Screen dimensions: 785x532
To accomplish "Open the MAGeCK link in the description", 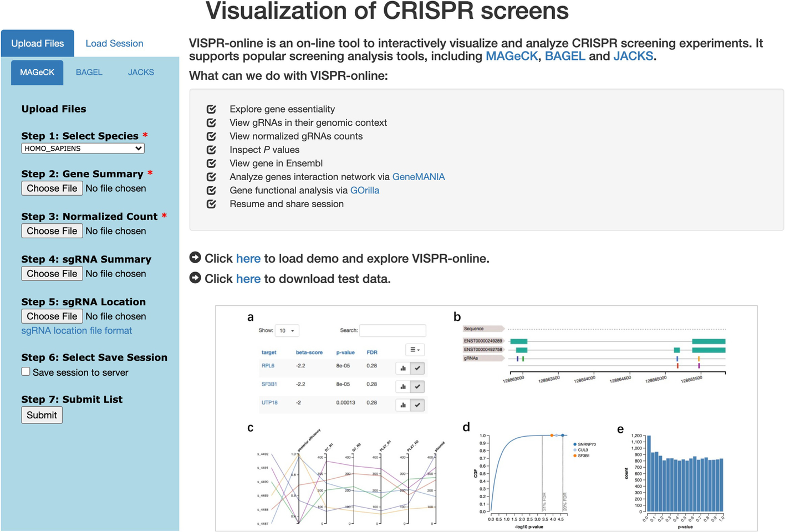I will (512, 57).
